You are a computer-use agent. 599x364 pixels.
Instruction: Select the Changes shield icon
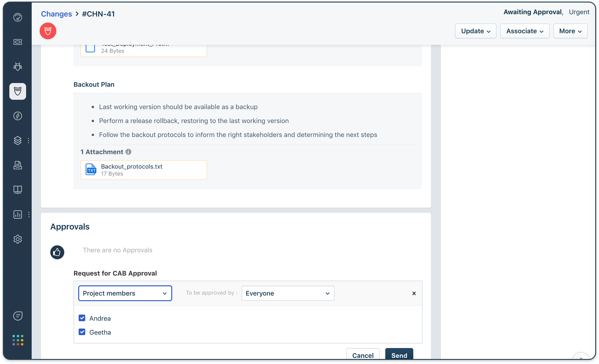click(18, 91)
